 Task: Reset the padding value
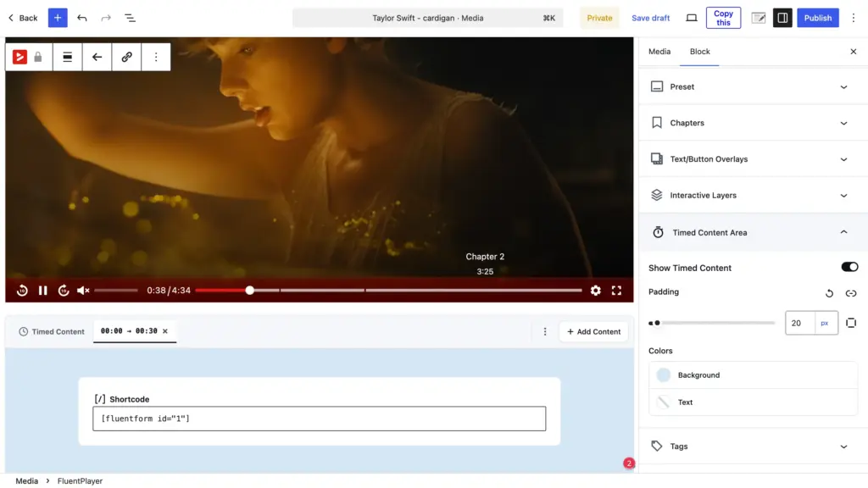pyautogui.click(x=829, y=293)
